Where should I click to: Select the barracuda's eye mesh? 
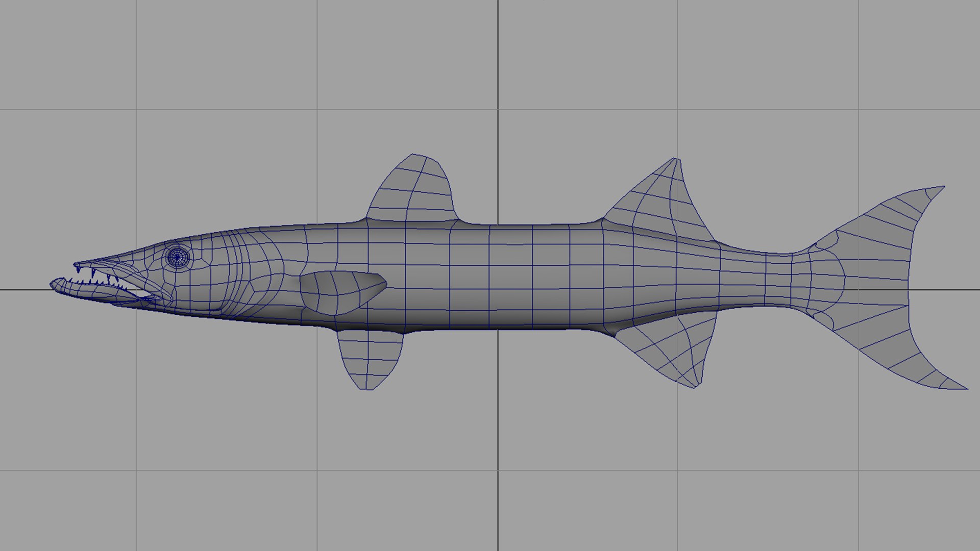178,257
